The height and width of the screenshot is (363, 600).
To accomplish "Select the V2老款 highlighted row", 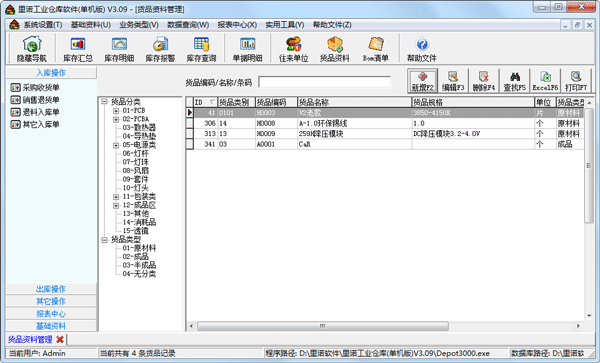I will 388,113.
